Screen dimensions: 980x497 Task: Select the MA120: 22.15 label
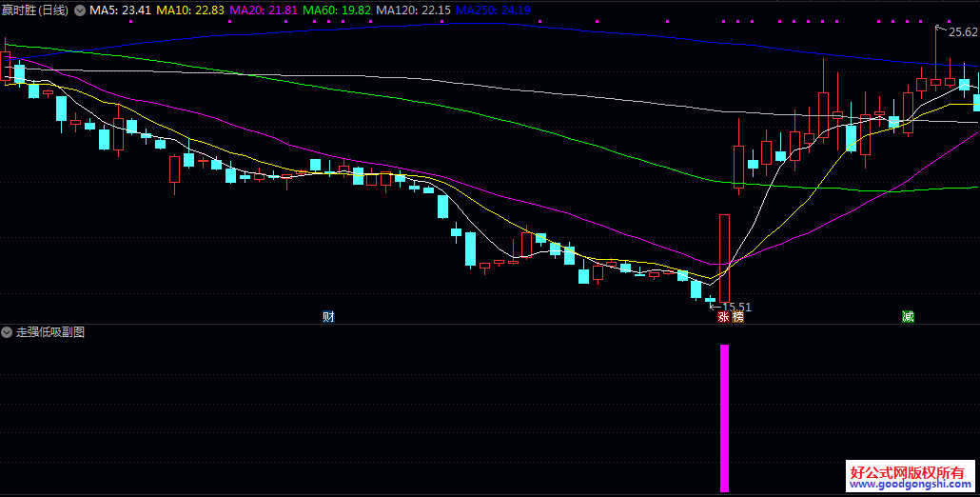pos(413,10)
